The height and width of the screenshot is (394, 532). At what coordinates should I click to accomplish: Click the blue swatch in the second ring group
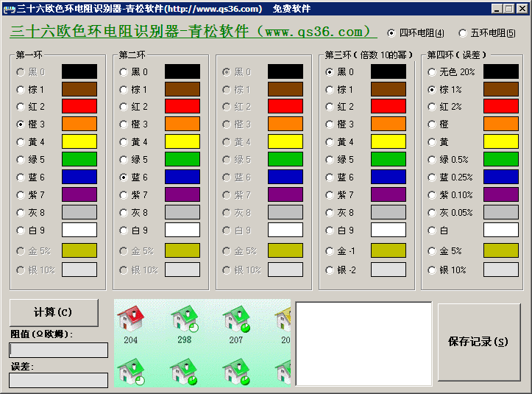pyautogui.click(x=182, y=177)
